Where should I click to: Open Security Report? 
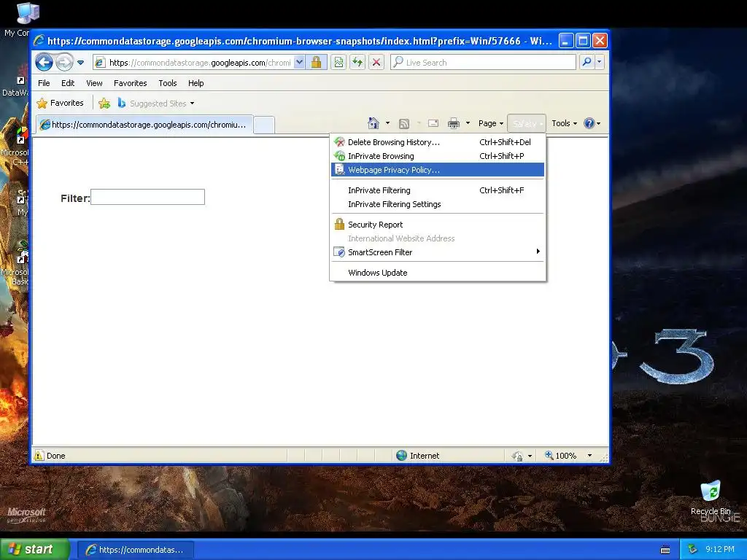438,225
